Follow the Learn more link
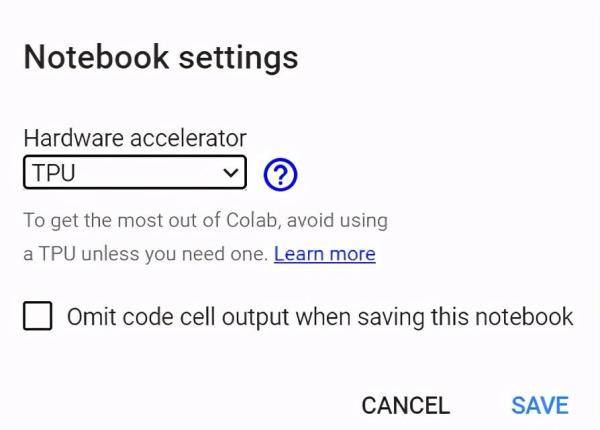 (325, 254)
